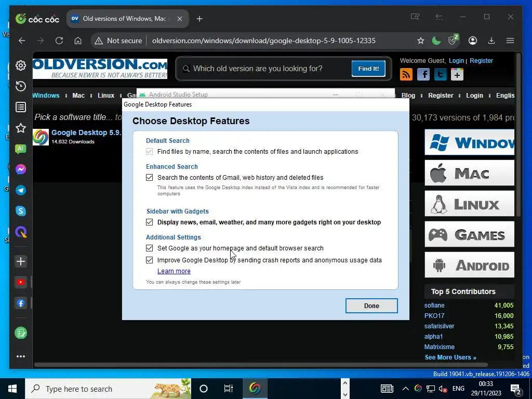Viewport: 532px width, 399px height.
Task: Toggle dark mode moon icon
Action: coord(436,41)
